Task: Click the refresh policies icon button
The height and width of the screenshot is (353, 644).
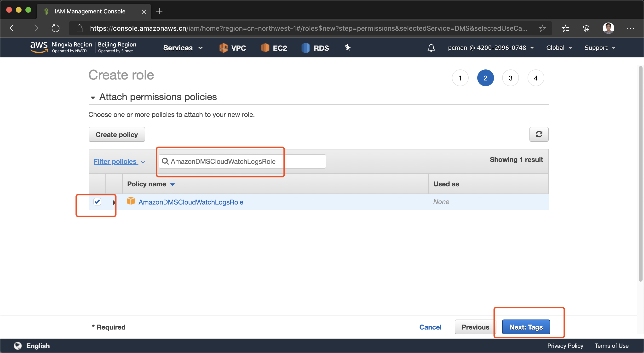Action: [539, 134]
